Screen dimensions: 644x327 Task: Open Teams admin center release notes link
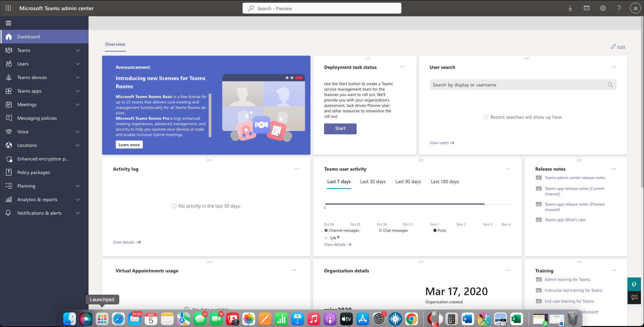click(x=575, y=178)
